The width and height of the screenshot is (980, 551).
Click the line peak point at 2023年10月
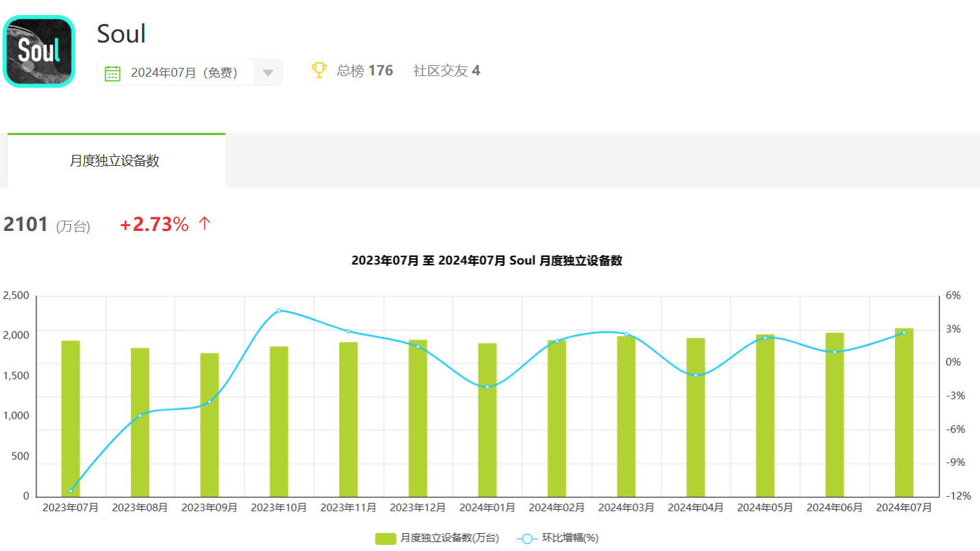(x=279, y=310)
